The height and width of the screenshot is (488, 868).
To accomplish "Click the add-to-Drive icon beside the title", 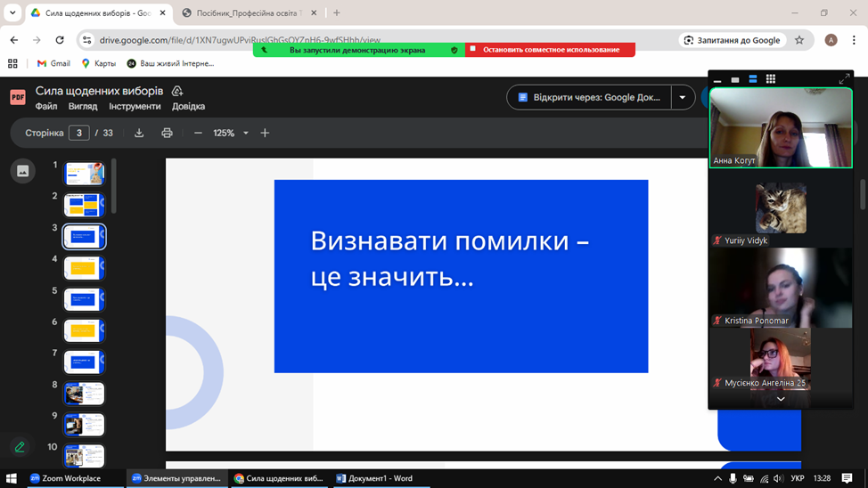I will tap(177, 91).
